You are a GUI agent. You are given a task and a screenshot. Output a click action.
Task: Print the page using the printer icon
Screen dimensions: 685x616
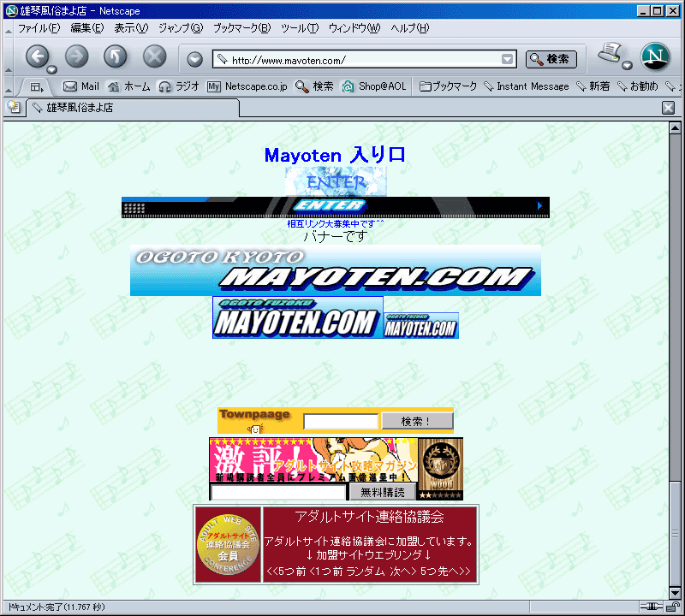610,53
